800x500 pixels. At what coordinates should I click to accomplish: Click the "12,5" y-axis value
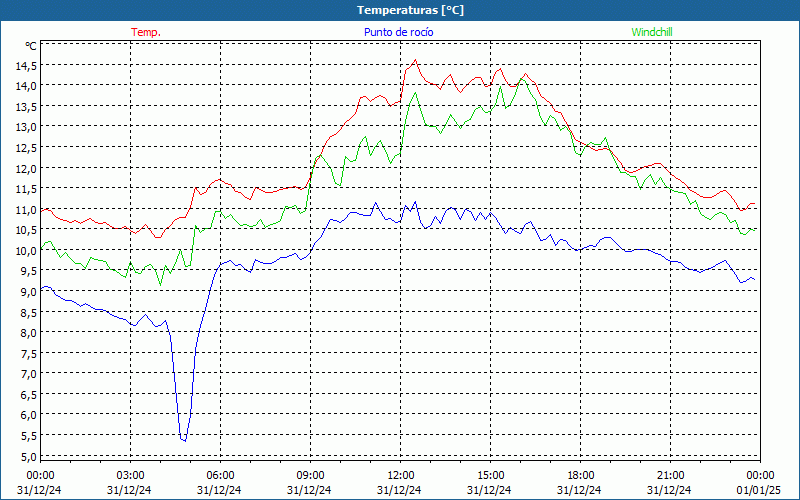click(x=27, y=148)
